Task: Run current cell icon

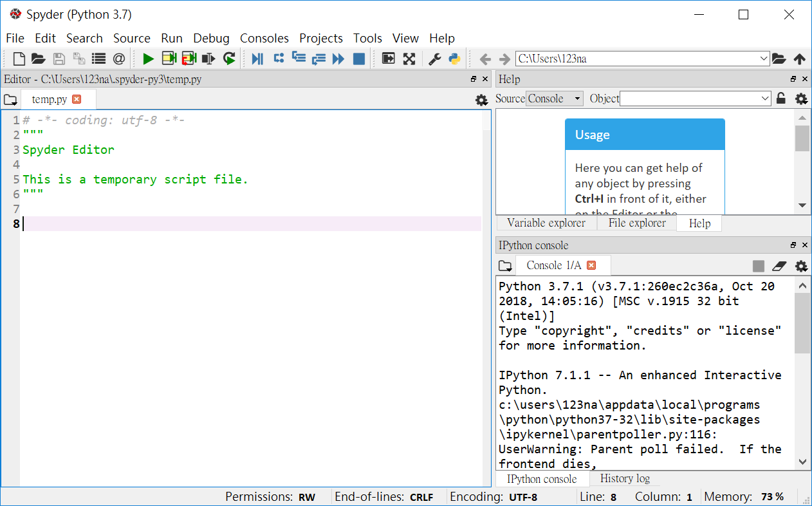Action: [169, 59]
